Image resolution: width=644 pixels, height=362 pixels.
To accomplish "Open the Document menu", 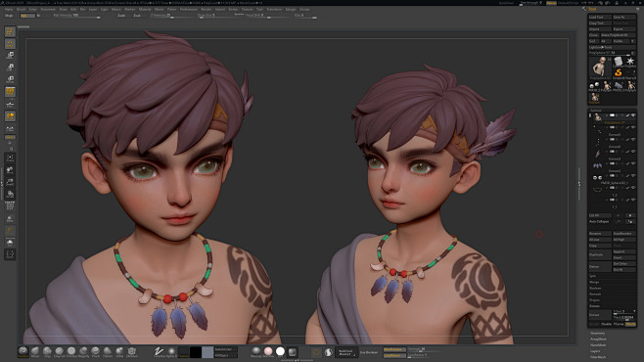I will 48,9.
